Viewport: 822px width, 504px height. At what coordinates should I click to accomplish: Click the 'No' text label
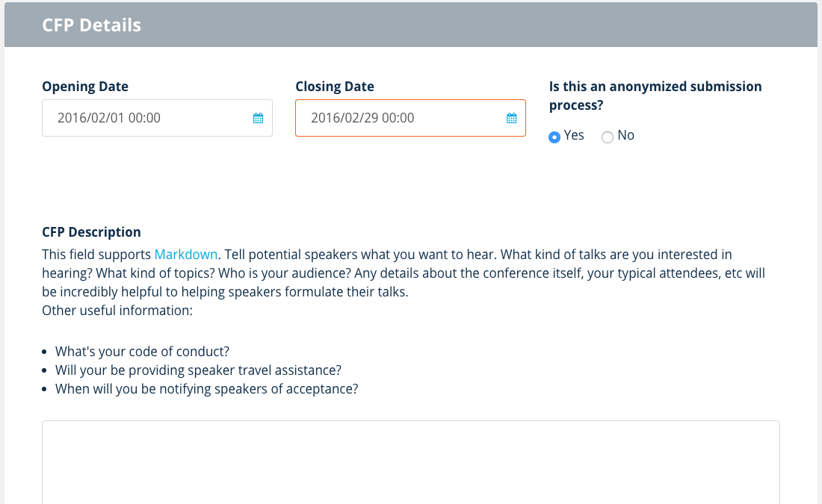click(626, 135)
